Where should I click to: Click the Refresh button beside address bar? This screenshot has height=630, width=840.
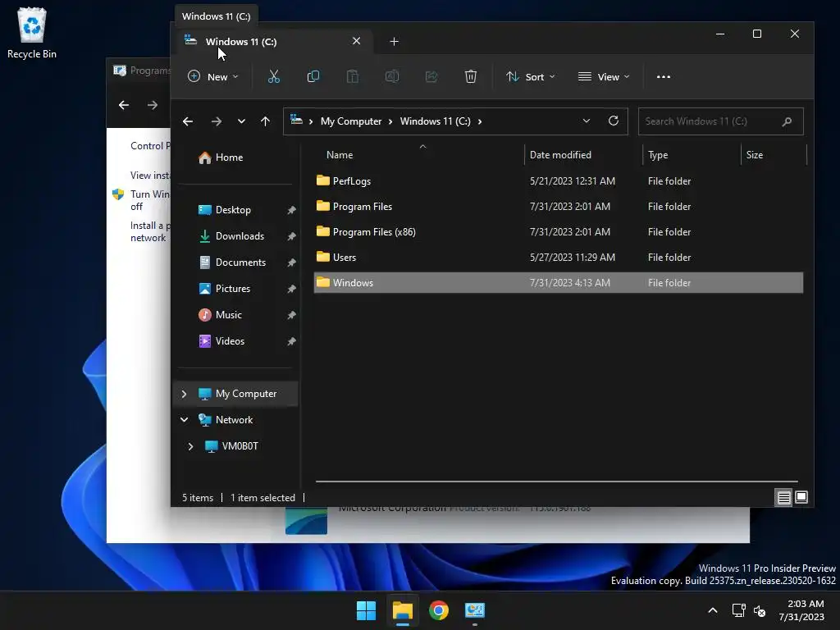pyautogui.click(x=614, y=121)
